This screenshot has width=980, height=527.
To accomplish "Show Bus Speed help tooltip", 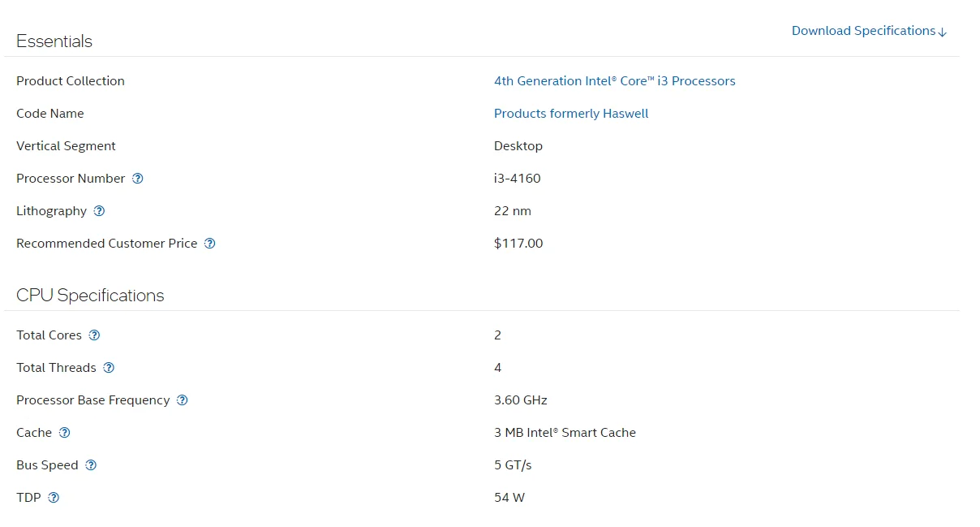I will [91, 465].
